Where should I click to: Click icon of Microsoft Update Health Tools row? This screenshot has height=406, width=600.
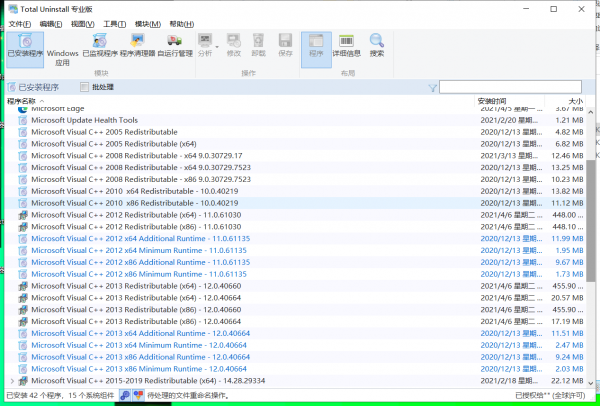point(23,120)
